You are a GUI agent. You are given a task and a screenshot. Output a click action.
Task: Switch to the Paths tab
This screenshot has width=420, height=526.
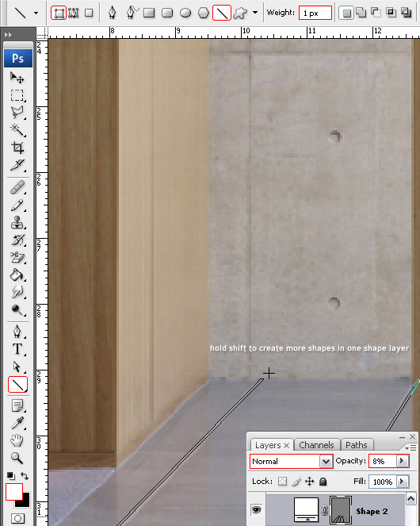(x=357, y=445)
